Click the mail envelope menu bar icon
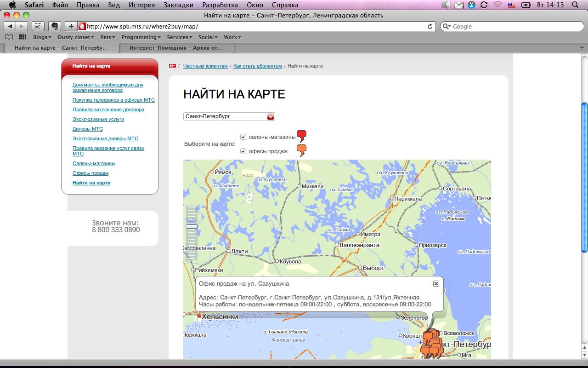The image size is (588, 368). (x=459, y=5)
